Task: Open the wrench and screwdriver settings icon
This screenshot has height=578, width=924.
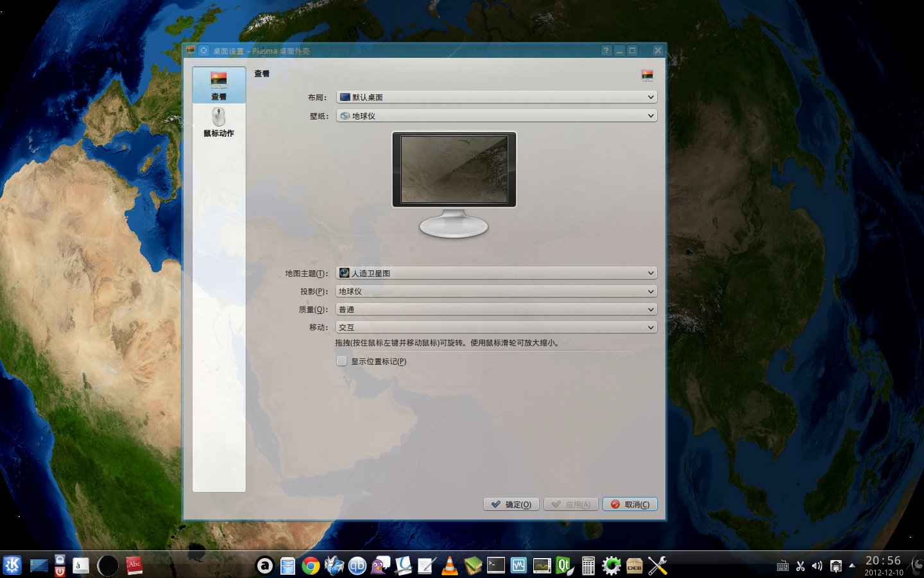Action: pos(658,565)
